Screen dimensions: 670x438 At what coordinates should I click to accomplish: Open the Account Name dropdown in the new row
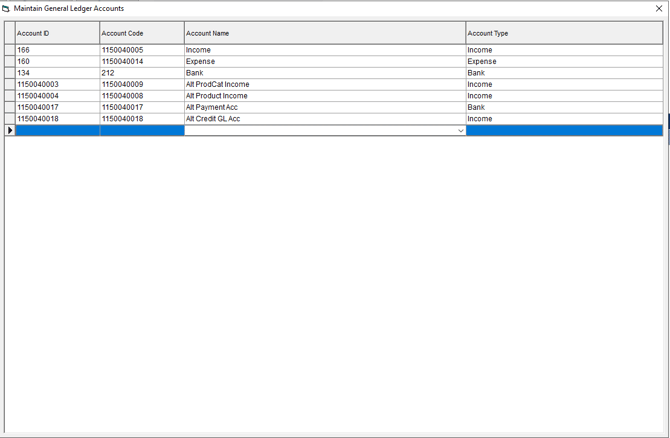[461, 131]
